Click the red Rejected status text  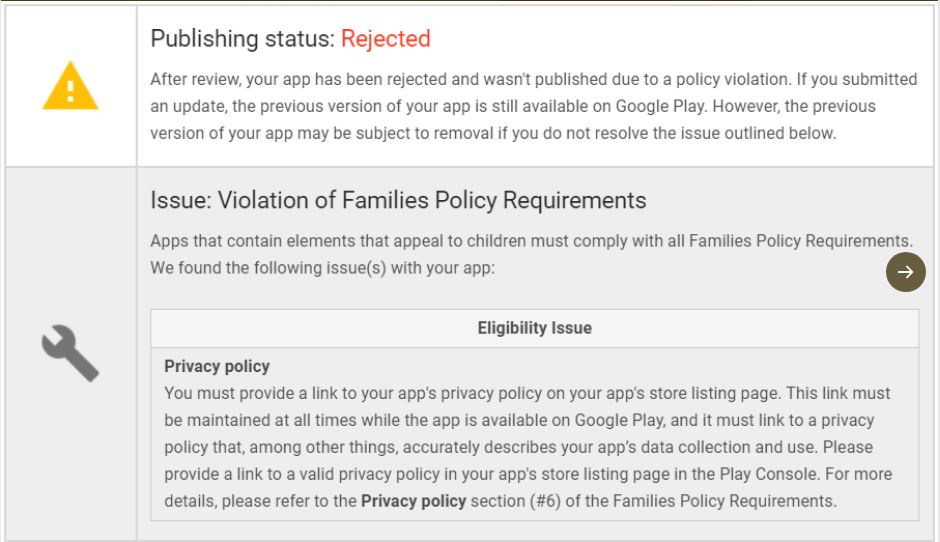tap(385, 38)
